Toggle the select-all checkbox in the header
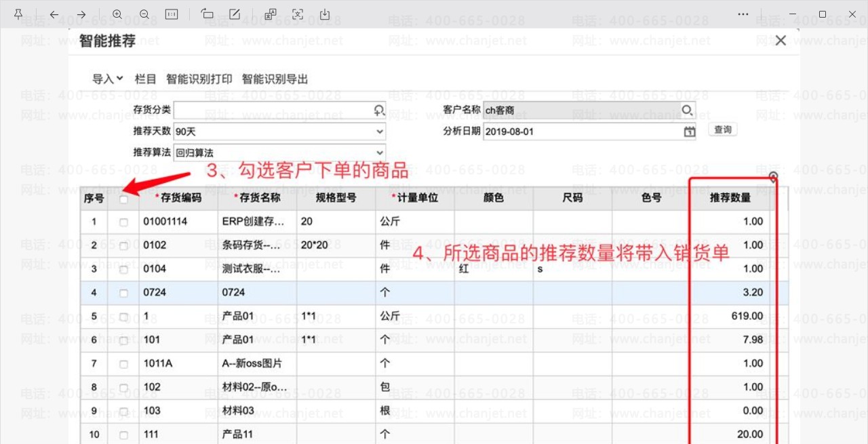This screenshot has width=868, height=444. pos(123,199)
